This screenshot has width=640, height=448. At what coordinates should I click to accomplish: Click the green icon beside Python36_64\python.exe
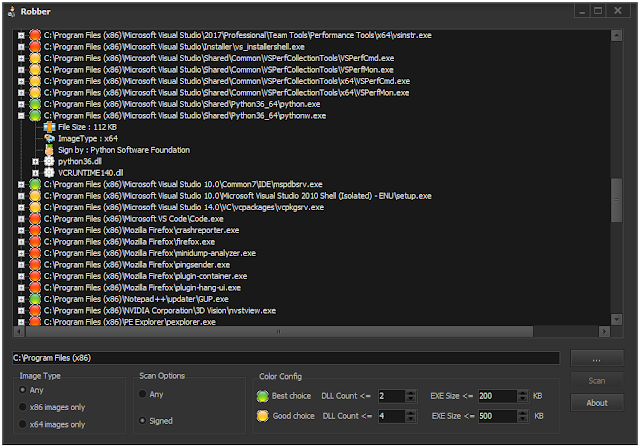(35, 104)
